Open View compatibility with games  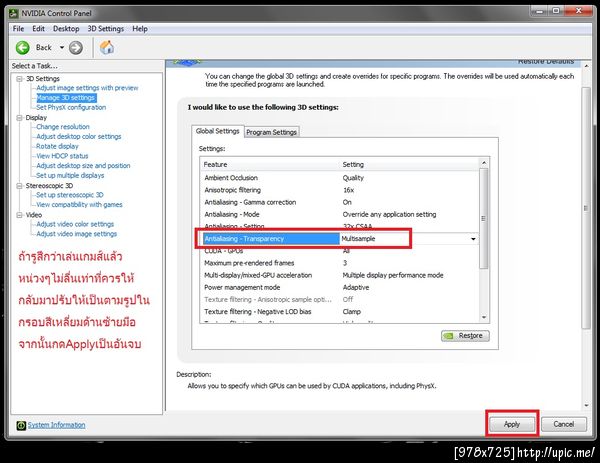(x=79, y=205)
